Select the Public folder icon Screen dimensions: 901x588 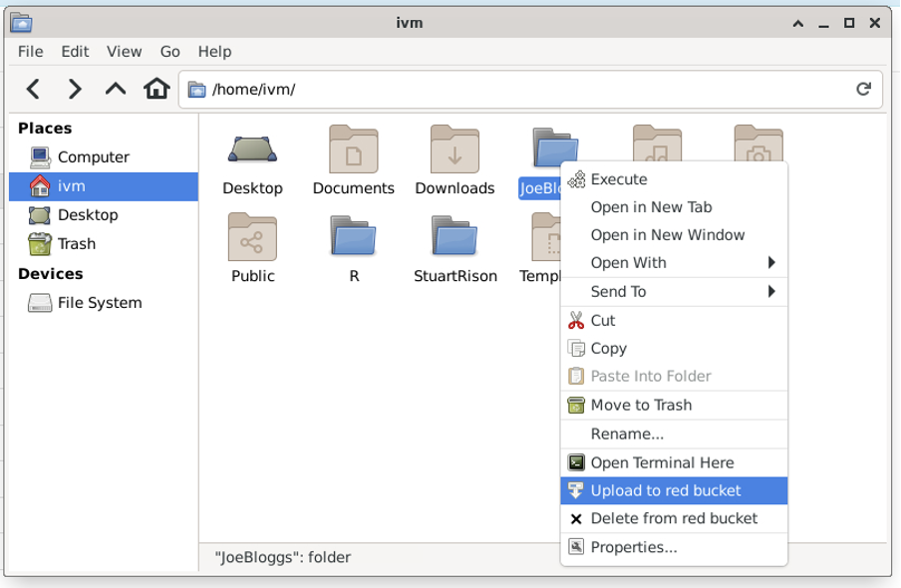tap(252, 239)
